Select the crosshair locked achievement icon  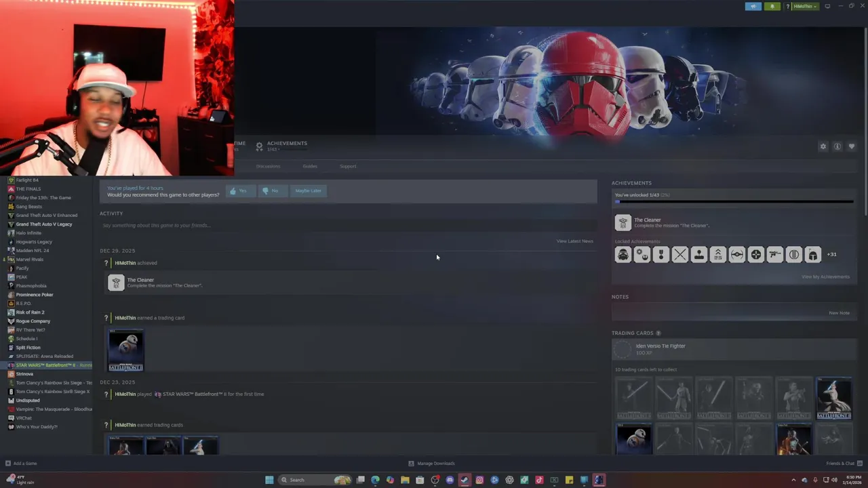pyautogui.click(x=756, y=255)
